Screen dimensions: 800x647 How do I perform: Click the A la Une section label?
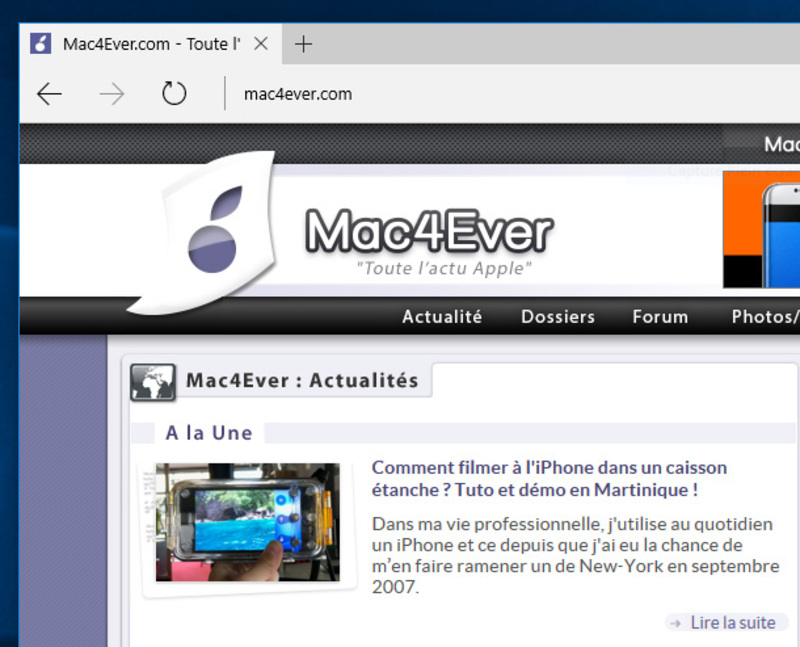(209, 433)
